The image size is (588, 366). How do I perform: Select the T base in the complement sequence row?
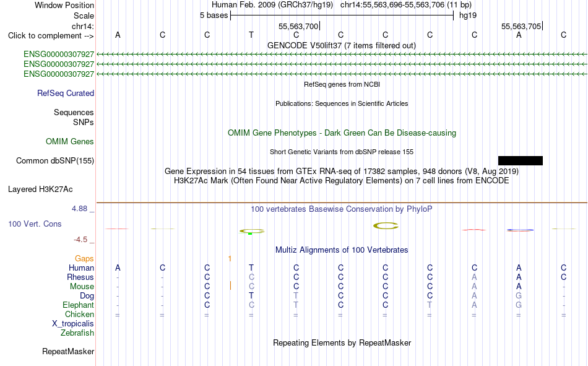(251, 35)
